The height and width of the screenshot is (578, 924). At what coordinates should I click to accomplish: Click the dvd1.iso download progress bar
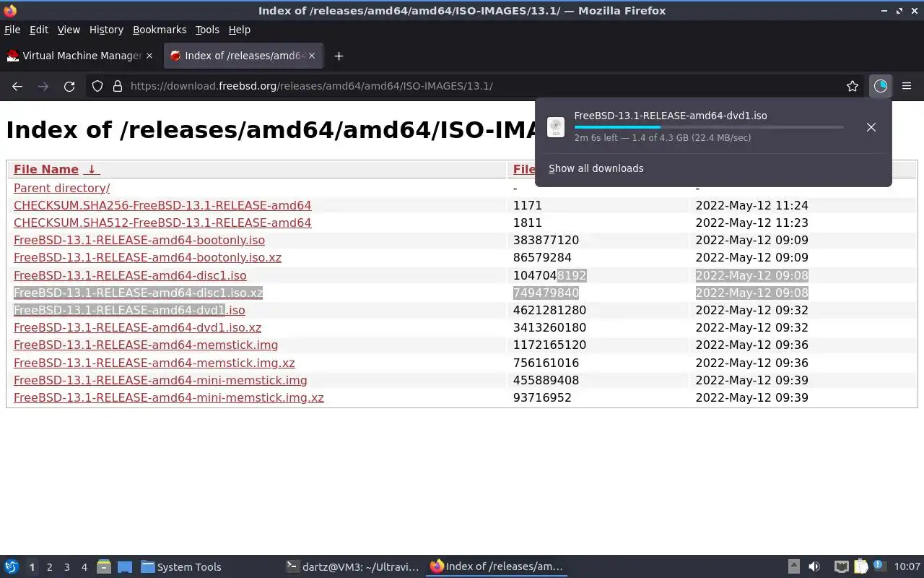(709, 127)
